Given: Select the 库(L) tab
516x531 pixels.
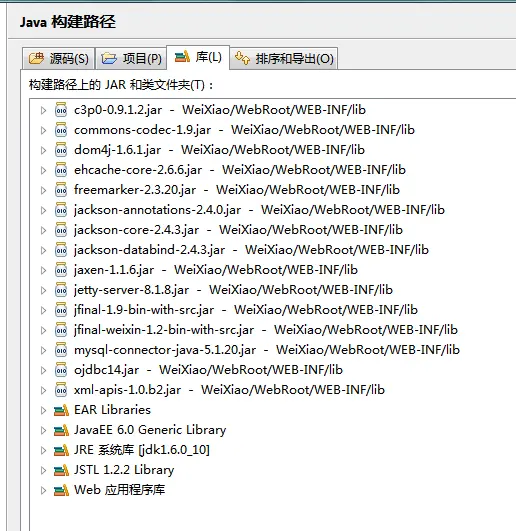Looking at the screenshot, I should pyautogui.click(x=198, y=57).
